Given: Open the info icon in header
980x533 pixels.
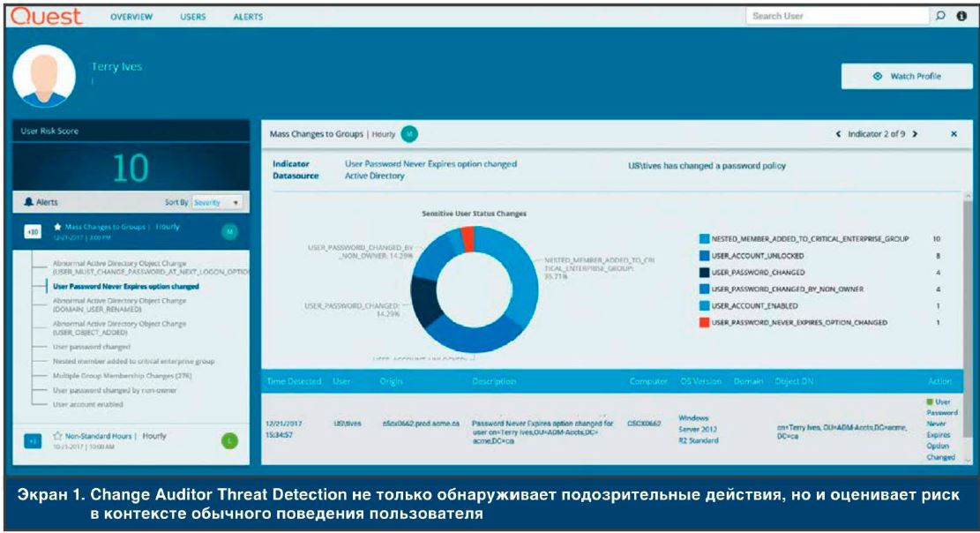Looking at the screenshot, I should pos(961,16).
